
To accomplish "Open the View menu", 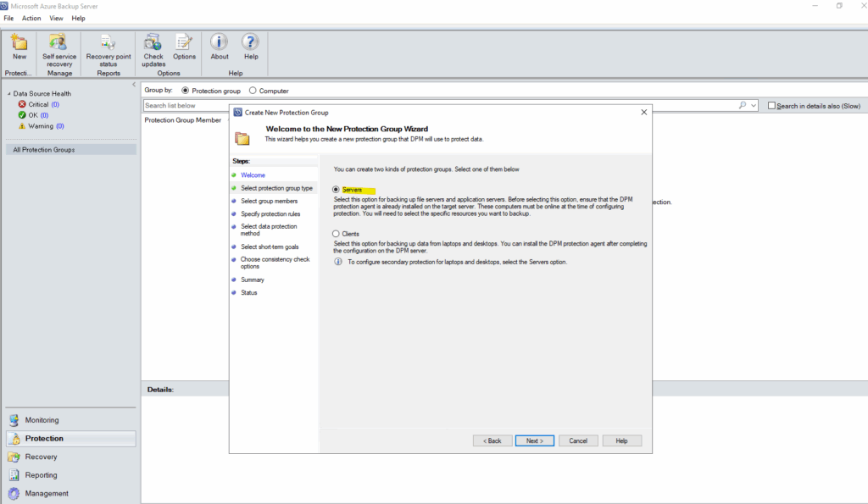I will click(56, 18).
